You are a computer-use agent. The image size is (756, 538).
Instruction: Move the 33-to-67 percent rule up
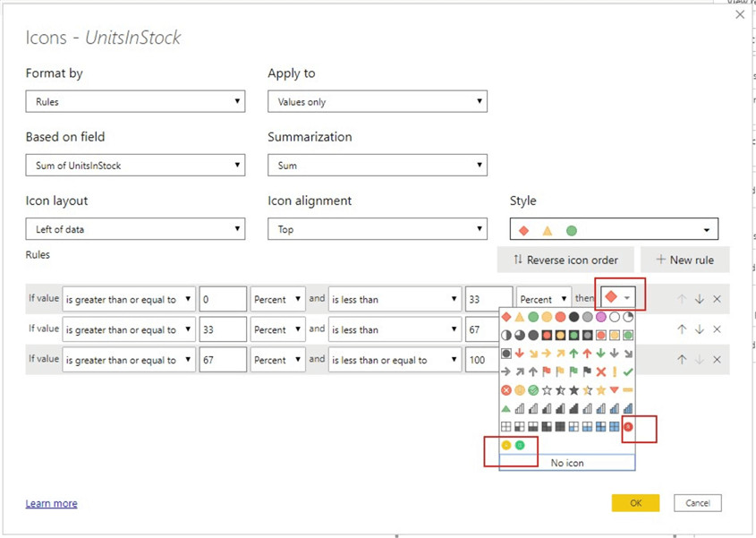[x=682, y=329]
